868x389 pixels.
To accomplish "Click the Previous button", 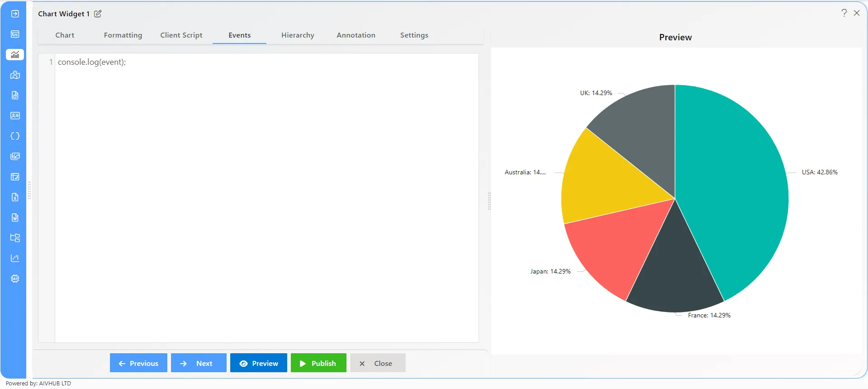I will (x=138, y=363).
